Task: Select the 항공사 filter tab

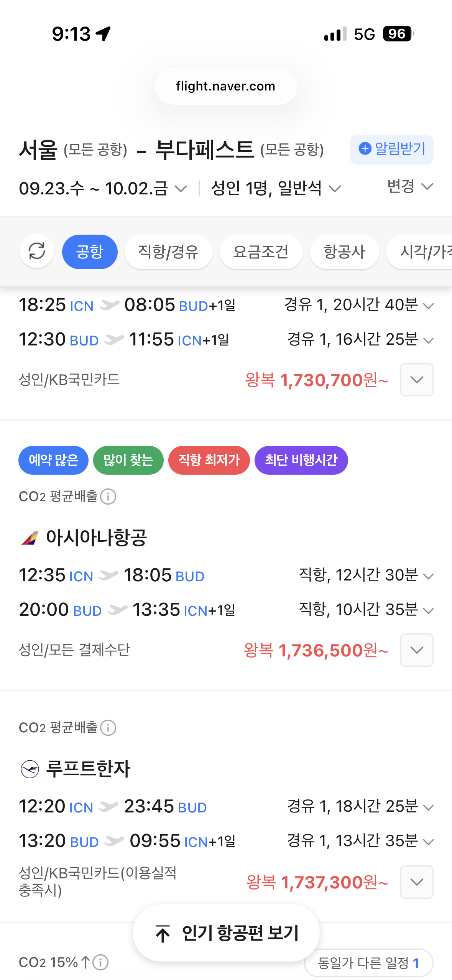Action: click(344, 252)
